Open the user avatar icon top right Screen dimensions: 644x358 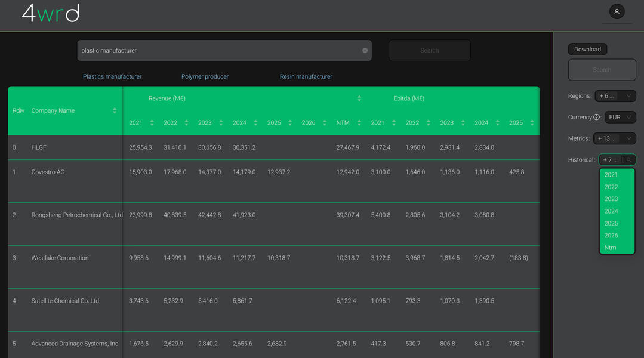coord(617,11)
